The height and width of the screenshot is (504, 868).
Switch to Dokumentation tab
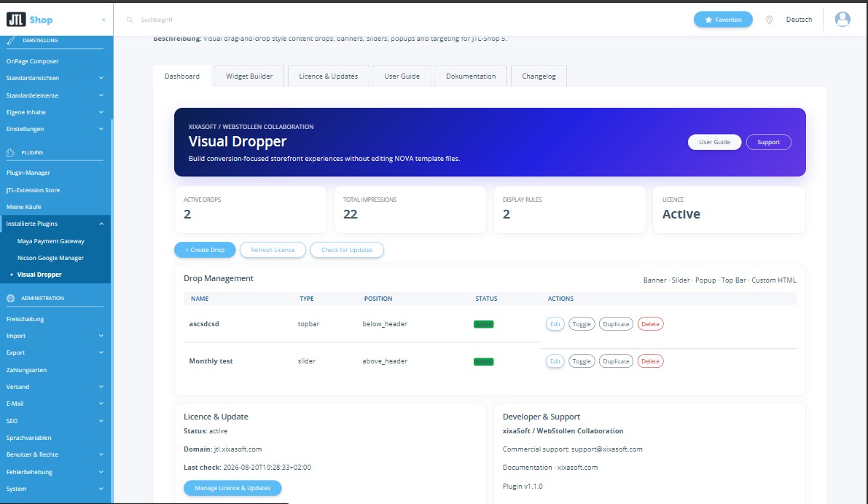pos(471,76)
